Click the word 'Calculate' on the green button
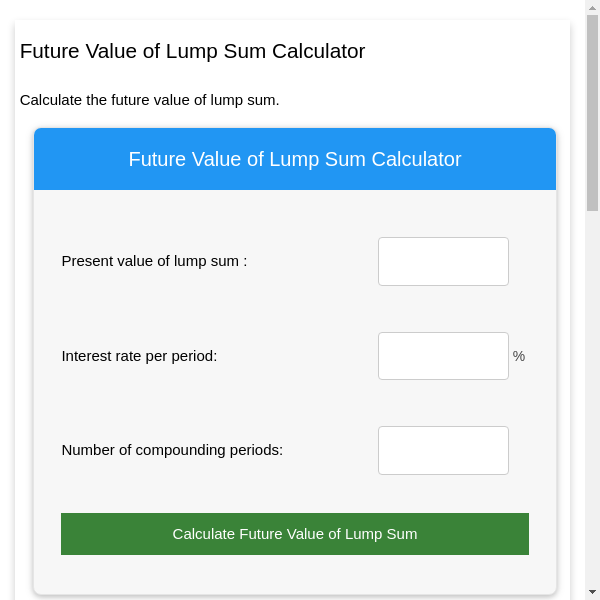600x600 pixels. click(x=203, y=534)
